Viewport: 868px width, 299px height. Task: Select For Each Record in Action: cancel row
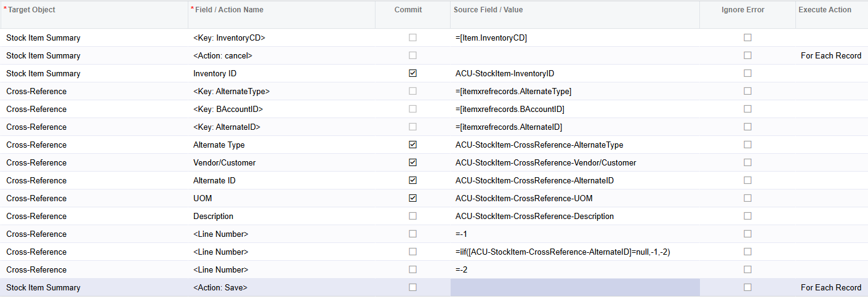[x=831, y=55]
